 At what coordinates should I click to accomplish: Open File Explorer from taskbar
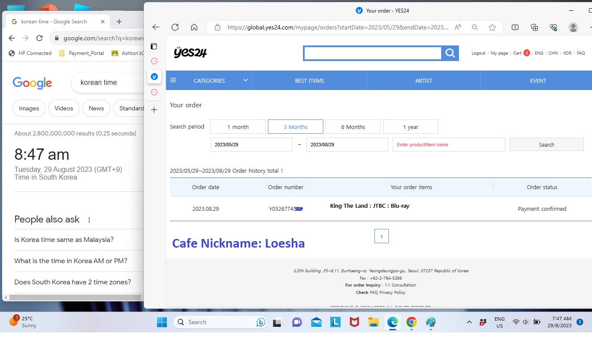(373, 322)
